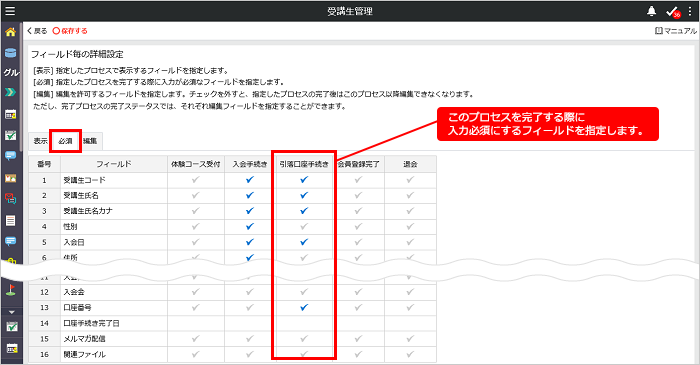Click the フィールド毎の詳細設定 heading
The width and height of the screenshot is (700, 365).
77,54
